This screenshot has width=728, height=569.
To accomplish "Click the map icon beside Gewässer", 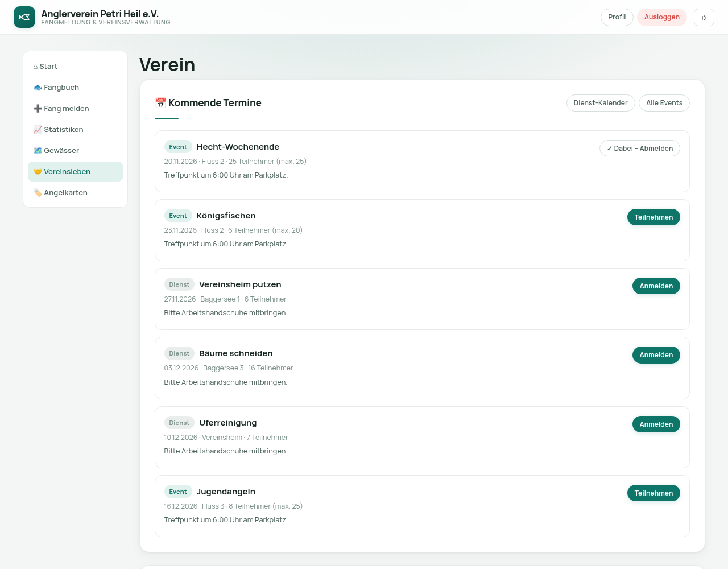I will pyautogui.click(x=38, y=151).
